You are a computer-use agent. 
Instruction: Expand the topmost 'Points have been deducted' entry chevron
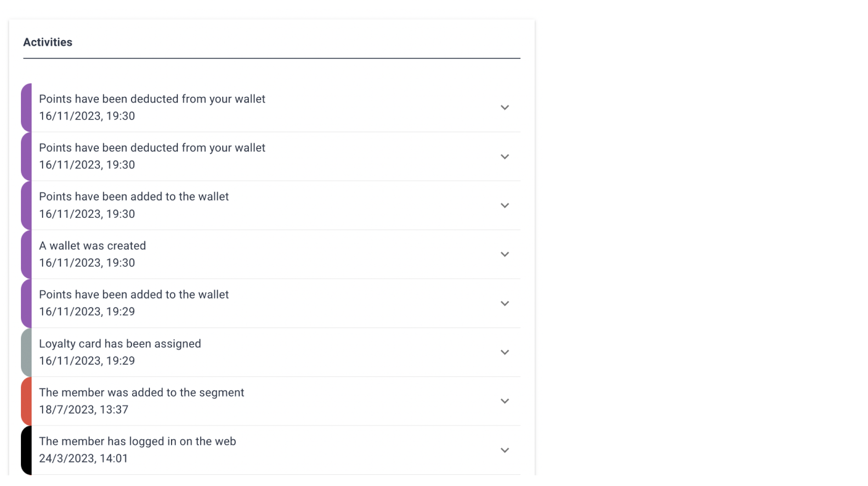click(504, 107)
